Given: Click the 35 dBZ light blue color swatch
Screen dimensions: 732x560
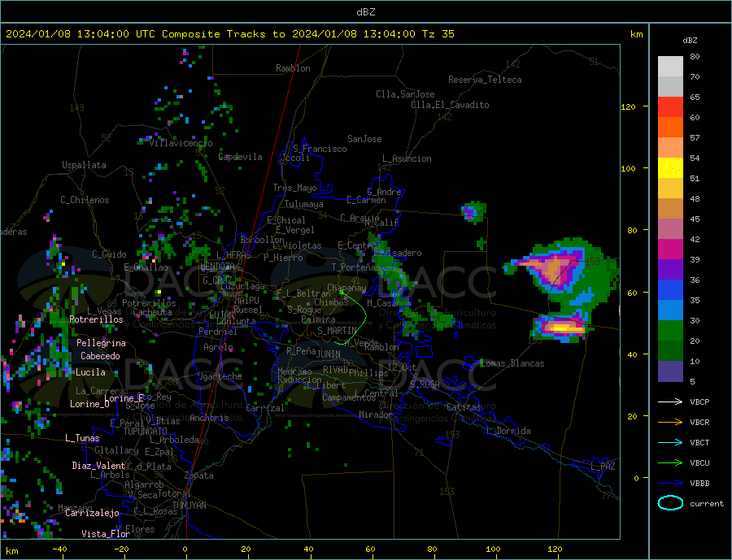Looking at the screenshot, I should (x=670, y=310).
